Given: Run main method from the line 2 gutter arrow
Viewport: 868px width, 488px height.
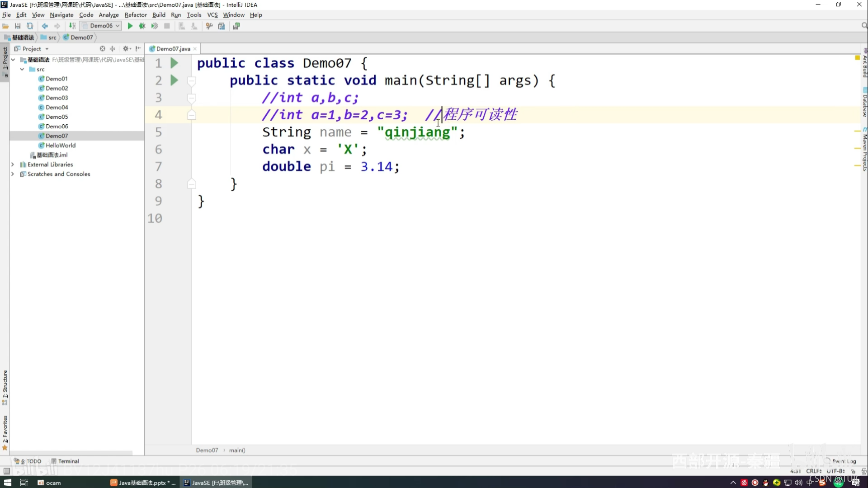Looking at the screenshot, I should coord(174,80).
